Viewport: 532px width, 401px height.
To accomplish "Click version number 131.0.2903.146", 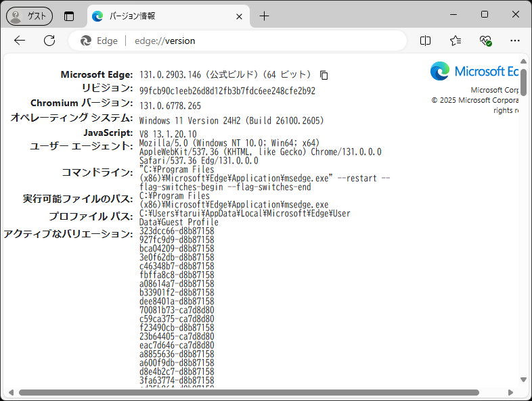I will pos(171,74).
